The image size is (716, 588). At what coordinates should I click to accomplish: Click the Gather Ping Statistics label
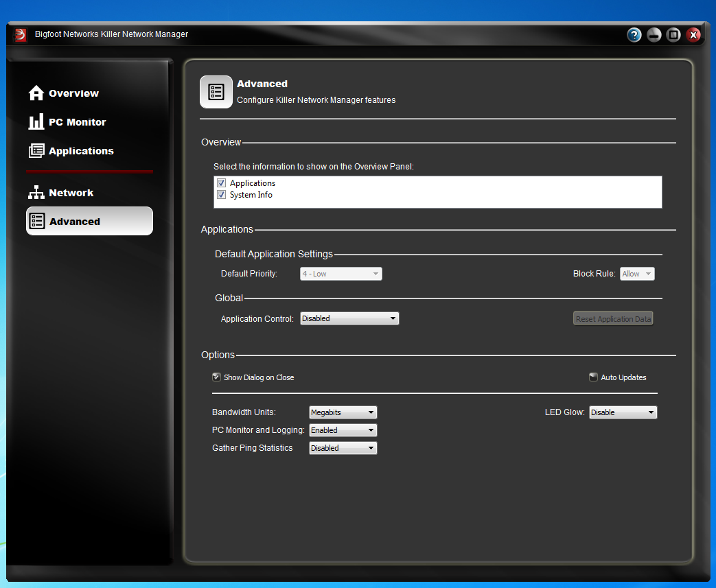252,448
